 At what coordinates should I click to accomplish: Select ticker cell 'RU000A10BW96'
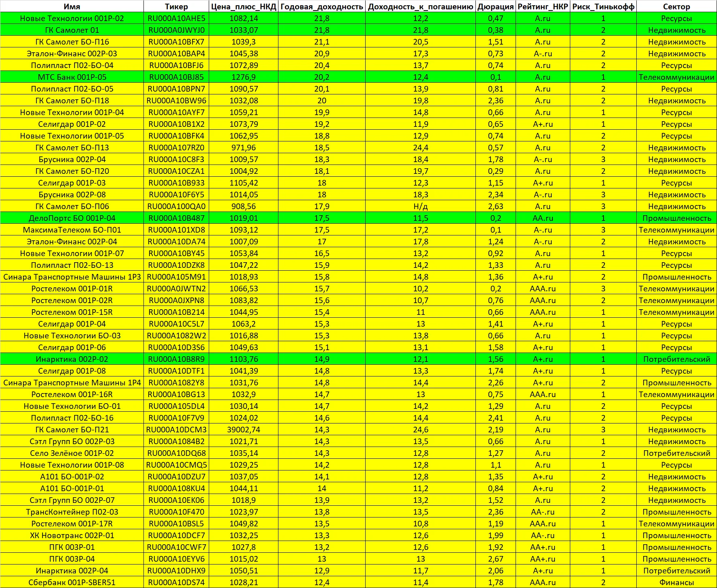(x=177, y=100)
